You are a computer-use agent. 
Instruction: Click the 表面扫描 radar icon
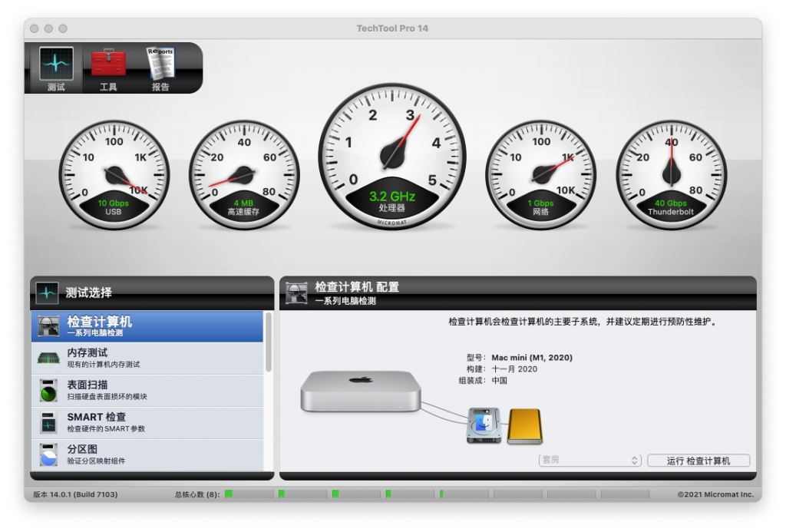point(48,391)
